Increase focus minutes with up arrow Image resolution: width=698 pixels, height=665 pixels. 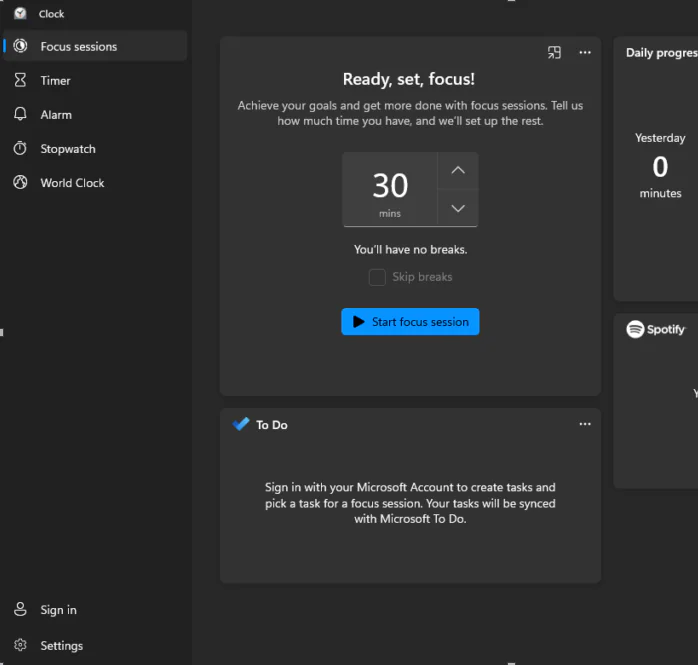pyautogui.click(x=458, y=170)
